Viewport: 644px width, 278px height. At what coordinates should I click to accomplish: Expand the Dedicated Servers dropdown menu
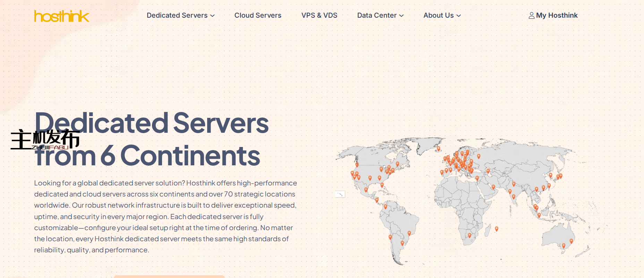[x=180, y=16]
